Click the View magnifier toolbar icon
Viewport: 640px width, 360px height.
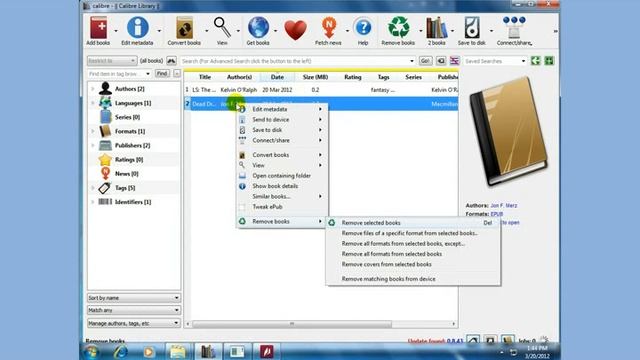(x=222, y=31)
